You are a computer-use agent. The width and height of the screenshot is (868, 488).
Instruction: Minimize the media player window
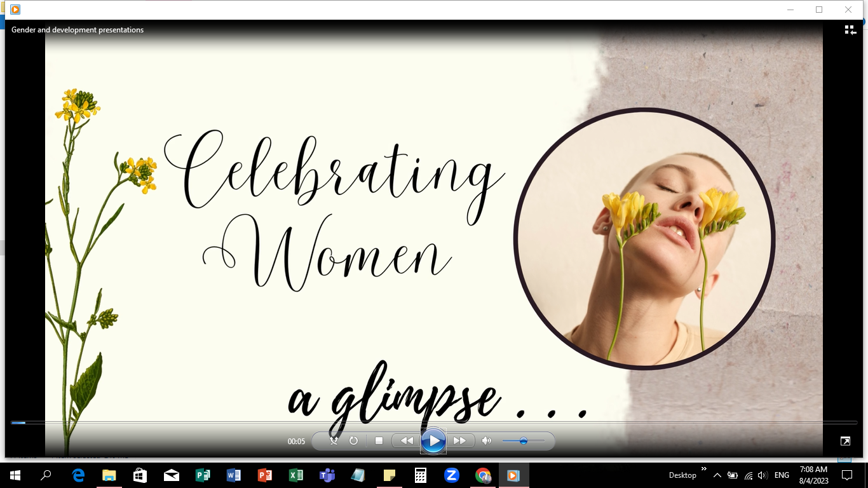click(790, 10)
